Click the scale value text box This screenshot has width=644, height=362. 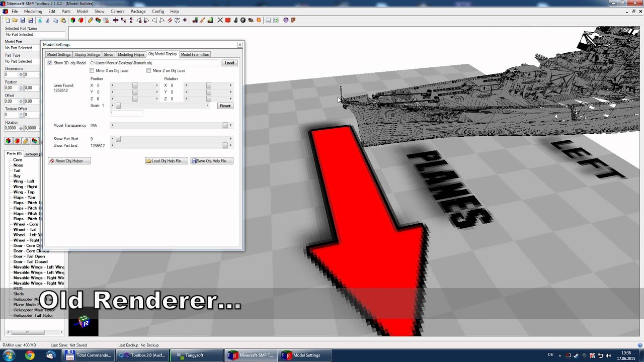point(126,113)
